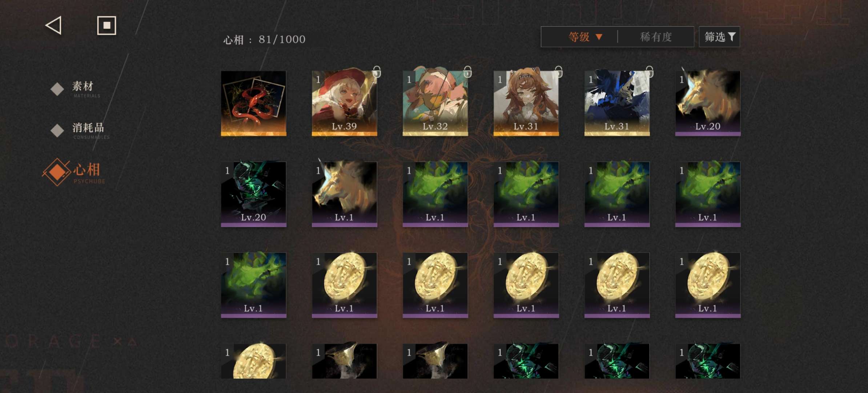
Task: Pick the first green flame Lv.1 psychube
Action: (435, 194)
